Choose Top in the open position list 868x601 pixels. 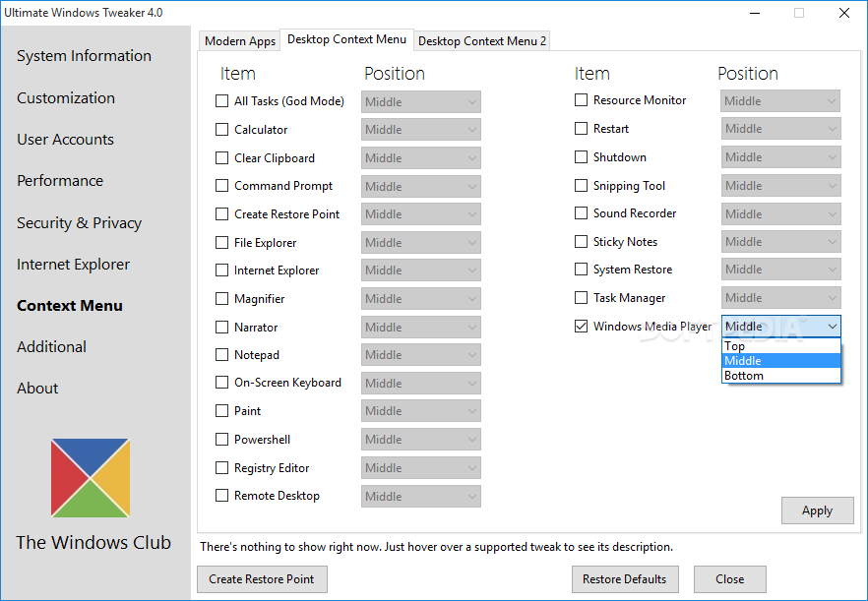(x=781, y=346)
